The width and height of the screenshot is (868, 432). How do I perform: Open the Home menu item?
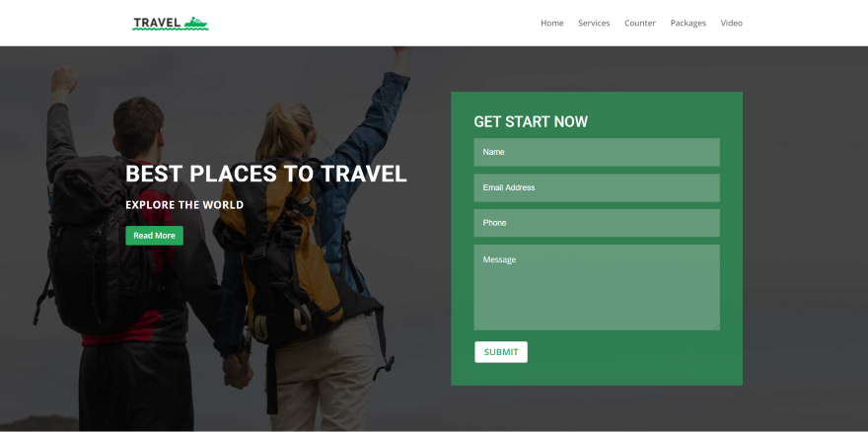tap(552, 23)
